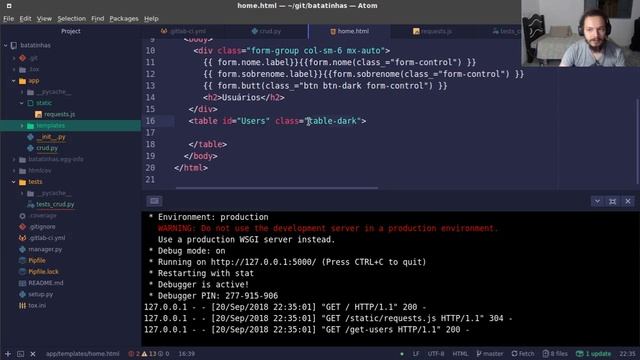Click the .gitlab-ci.yml GitLab icon

22,238
